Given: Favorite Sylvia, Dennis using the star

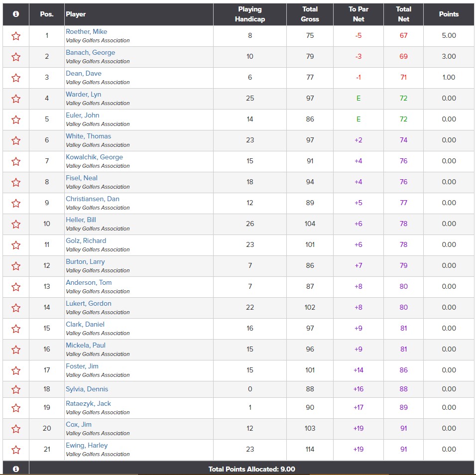Looking at the screenshot, I should click(16, 389).
